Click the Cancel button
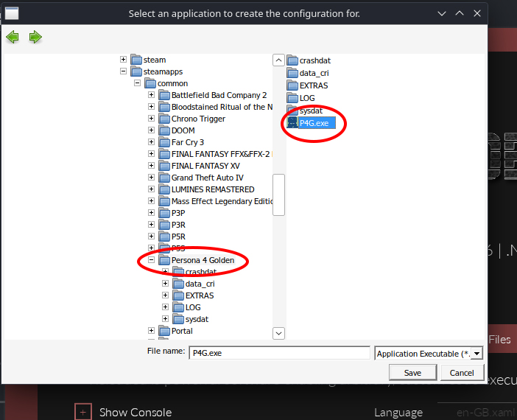The width and height of the screenshot is (517, 420). (462, 373)
